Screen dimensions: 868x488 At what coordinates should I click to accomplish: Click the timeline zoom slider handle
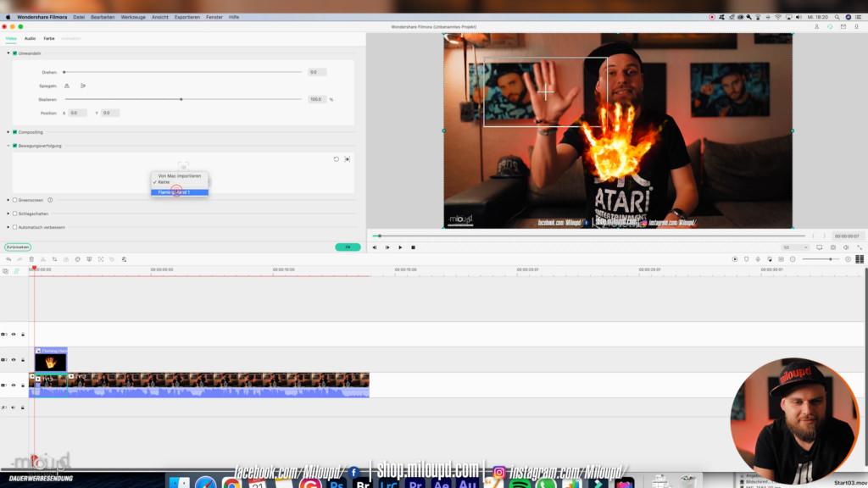pos(830,259)
